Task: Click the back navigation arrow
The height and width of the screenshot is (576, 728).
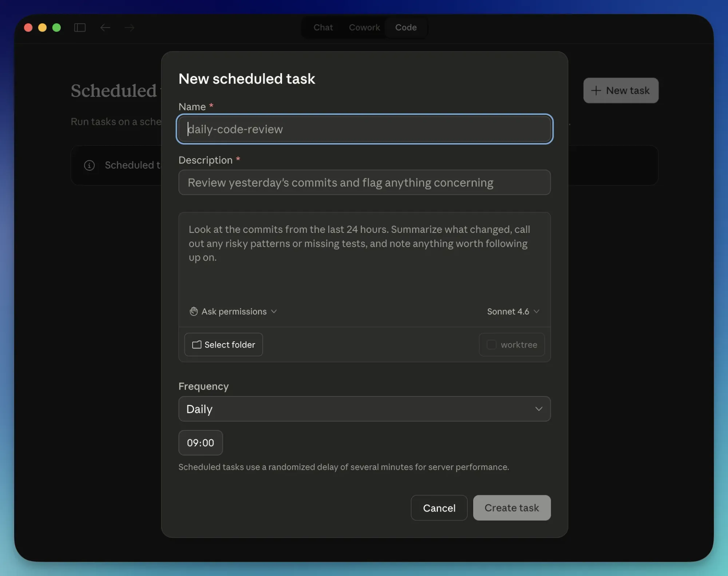Action: click(x=105, y=28)
